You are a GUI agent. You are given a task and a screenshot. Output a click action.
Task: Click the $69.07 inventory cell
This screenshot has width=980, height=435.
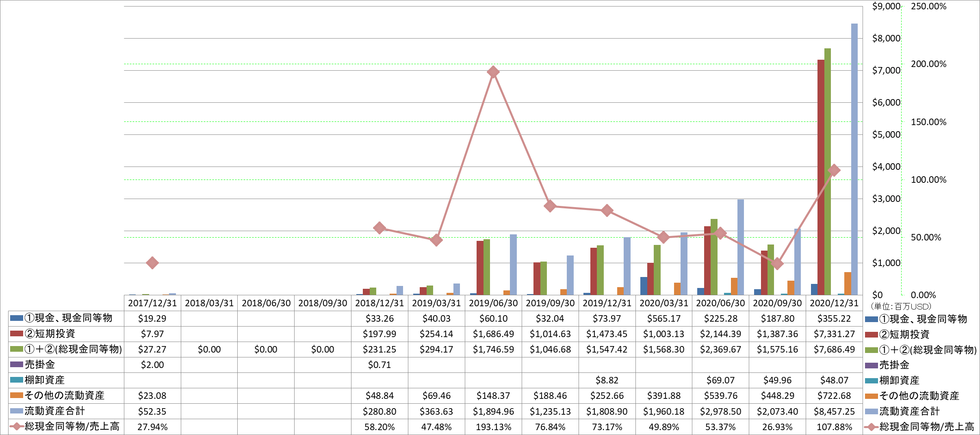tap(720, 380)
